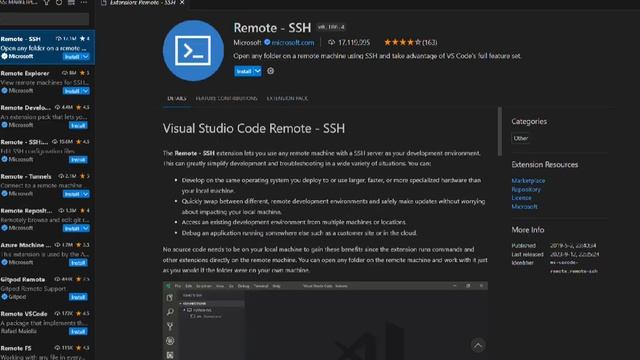Image resolution: width=640 pixels, height=360 pixels.
Task: Click the details pane vertical scrollbar
Action: 500,131
